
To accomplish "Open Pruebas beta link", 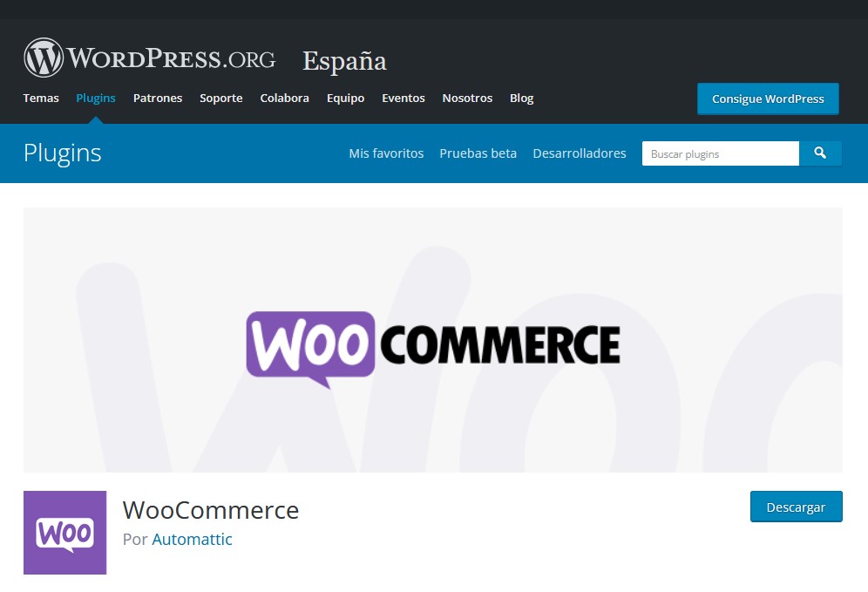I will (478, 153).
